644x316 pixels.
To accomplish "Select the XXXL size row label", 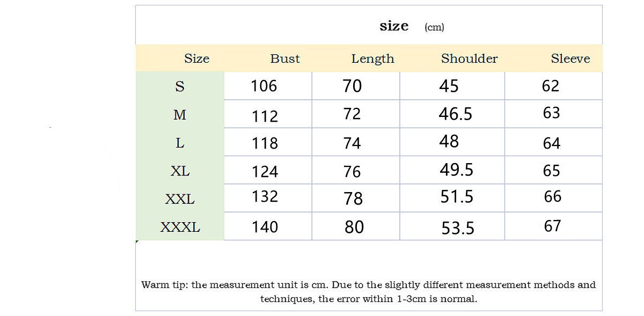I will [180, 227].
